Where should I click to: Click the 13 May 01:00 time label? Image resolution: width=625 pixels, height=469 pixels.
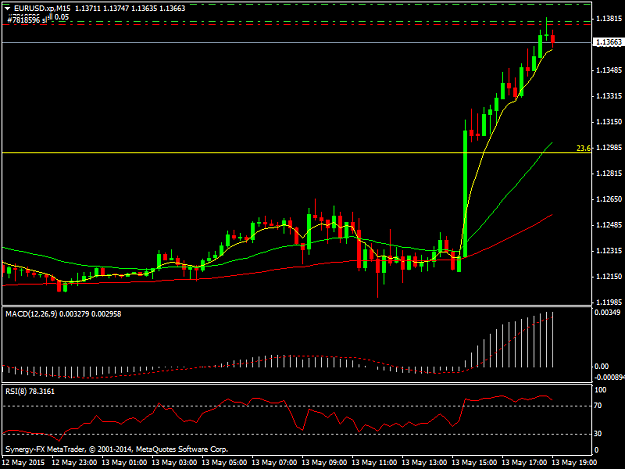[124, 463]
